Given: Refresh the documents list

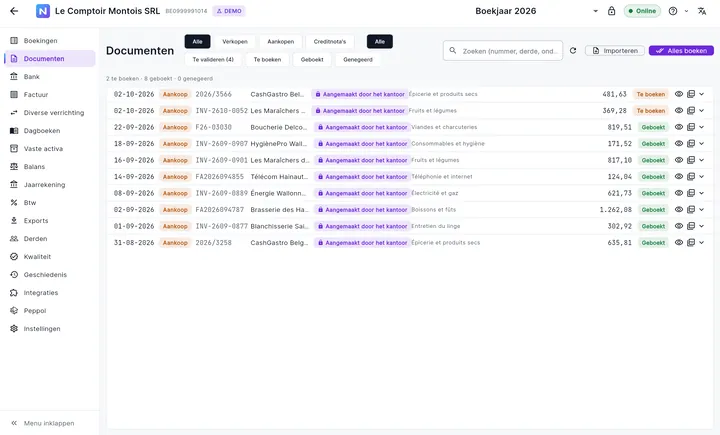Looking at the screenshot, I should coord(573,51).
